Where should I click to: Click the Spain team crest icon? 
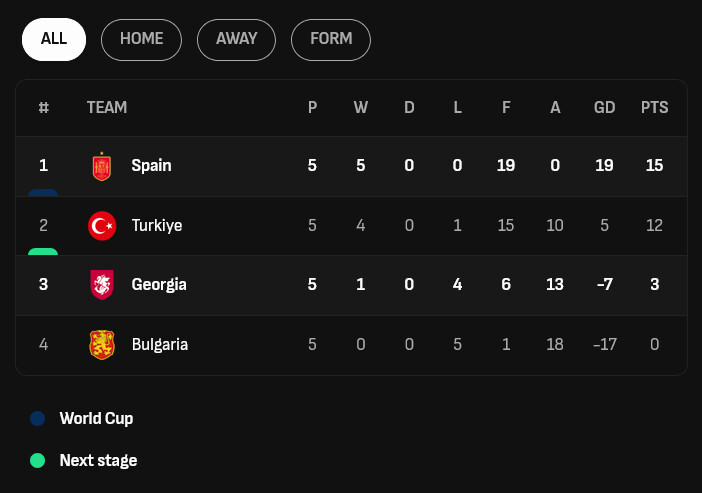[102, 166]
